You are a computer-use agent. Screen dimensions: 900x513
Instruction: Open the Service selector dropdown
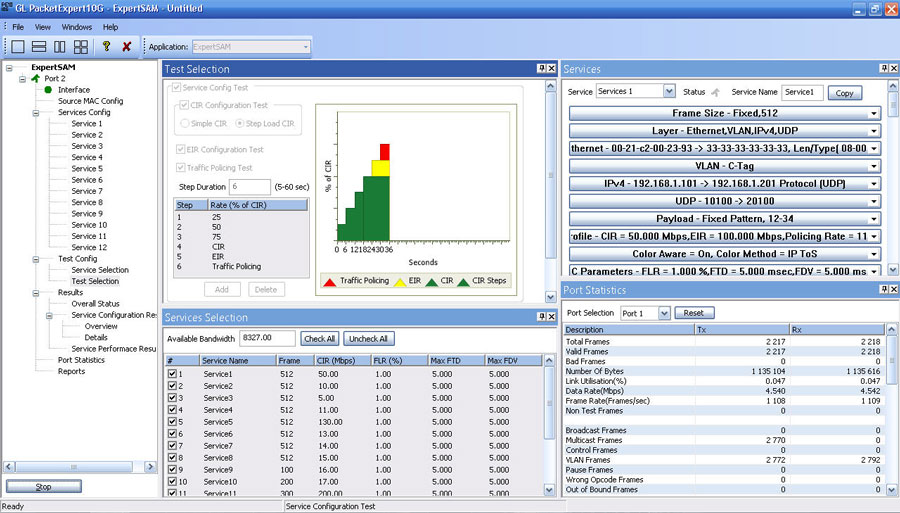(x=669, y=91)
